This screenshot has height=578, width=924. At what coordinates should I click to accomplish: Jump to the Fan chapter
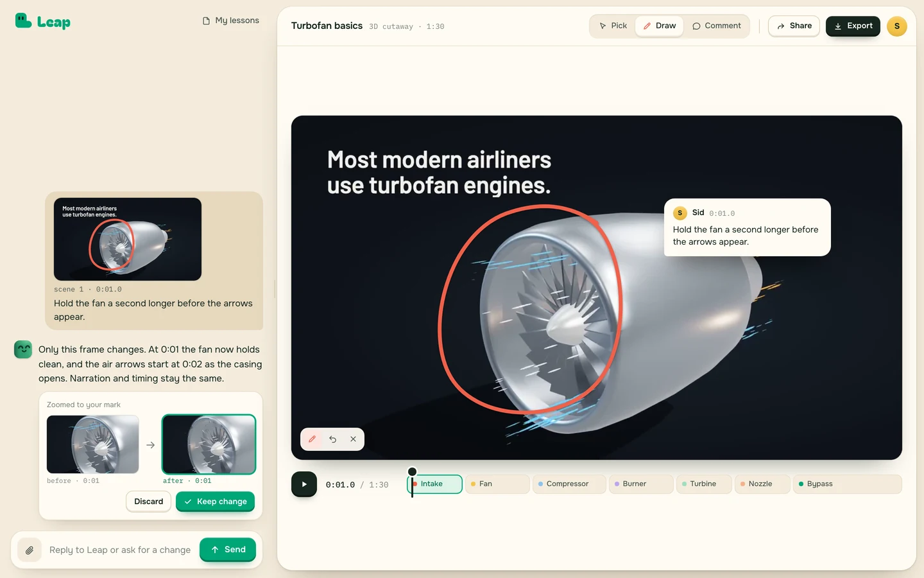click(x=497, y=484)
